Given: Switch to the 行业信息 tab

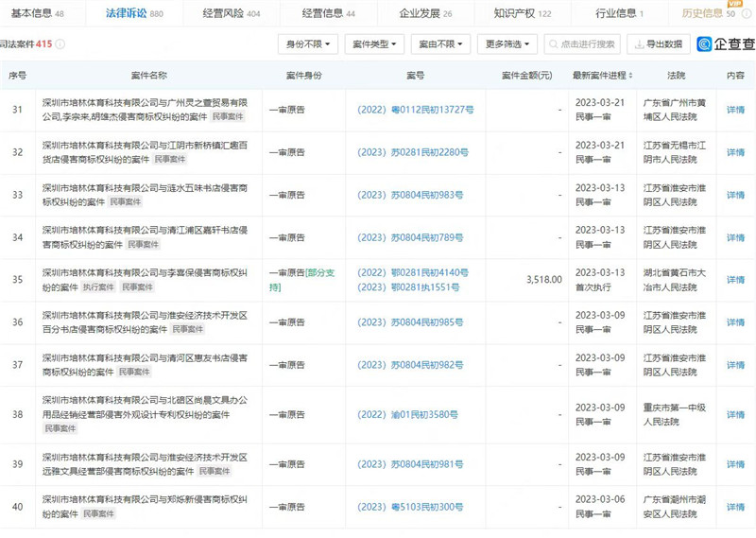Looking at the screenshot, I should click(x=620, y=13).
